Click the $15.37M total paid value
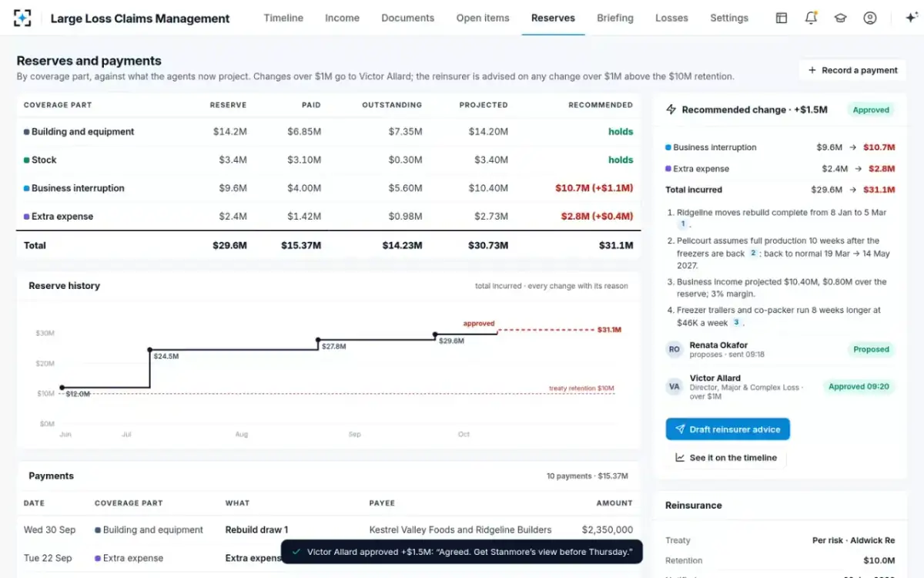The image size is (924, 578). coord(300,246)
